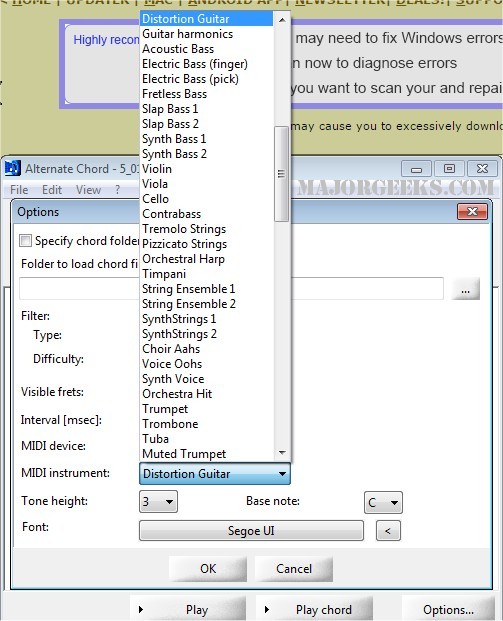Screen dimensions: 503x621
Task: Open the View menu
Action: coord(88,190)
